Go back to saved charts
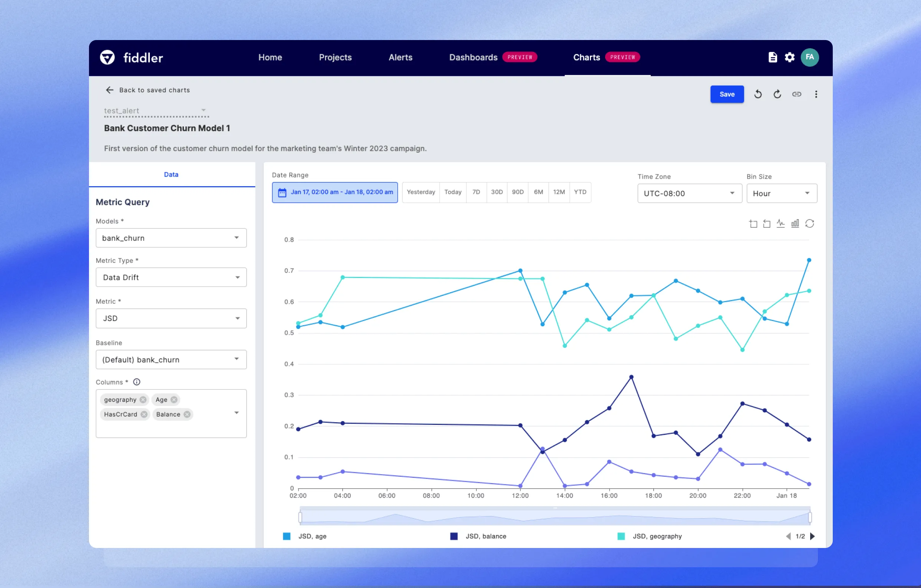Image resolution: width=921 pixels, height=588 pixels. [x=148, y=90]
